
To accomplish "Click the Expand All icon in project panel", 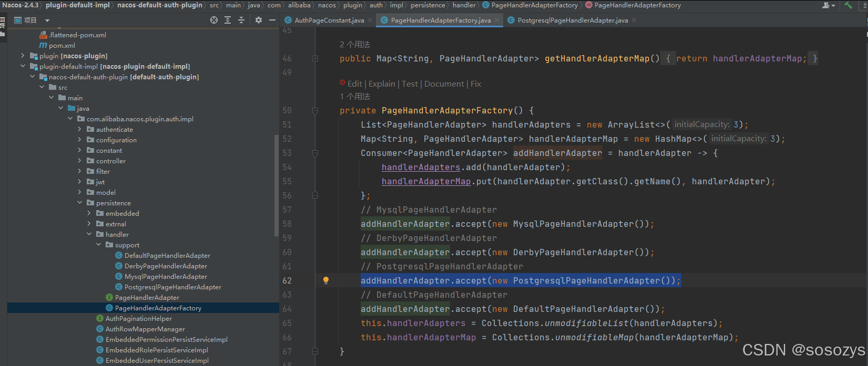I will [228, 20].
